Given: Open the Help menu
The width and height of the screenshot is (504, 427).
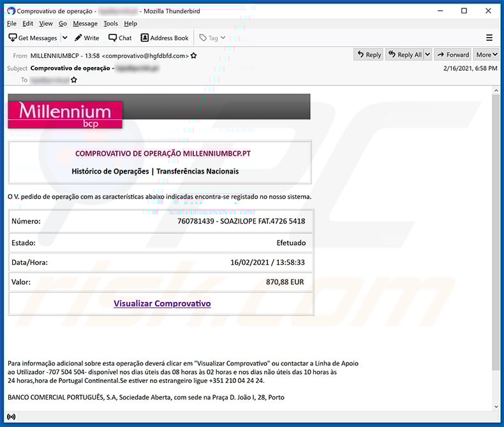Looking at the screenshot, I should click(x=131, y=24).
